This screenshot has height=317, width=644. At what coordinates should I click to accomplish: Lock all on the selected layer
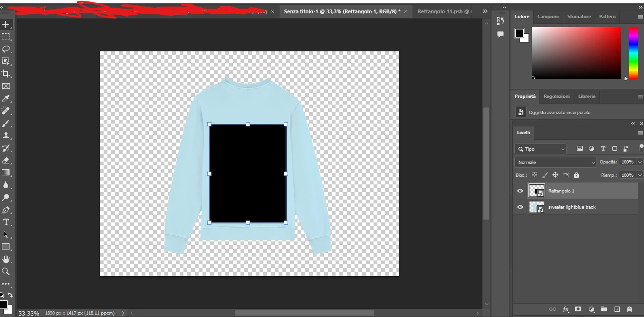click(577, 175)
